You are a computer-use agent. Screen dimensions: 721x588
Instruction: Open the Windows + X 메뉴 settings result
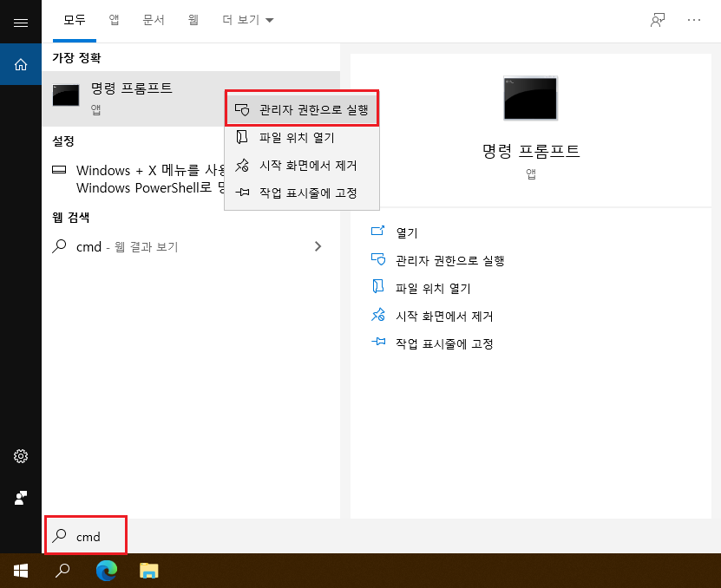coord(138,180)
